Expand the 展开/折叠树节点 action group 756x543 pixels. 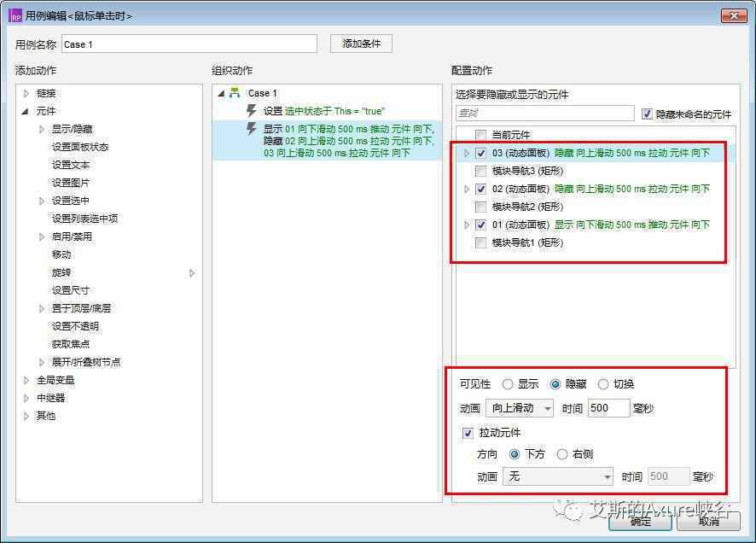click(42, 362)
